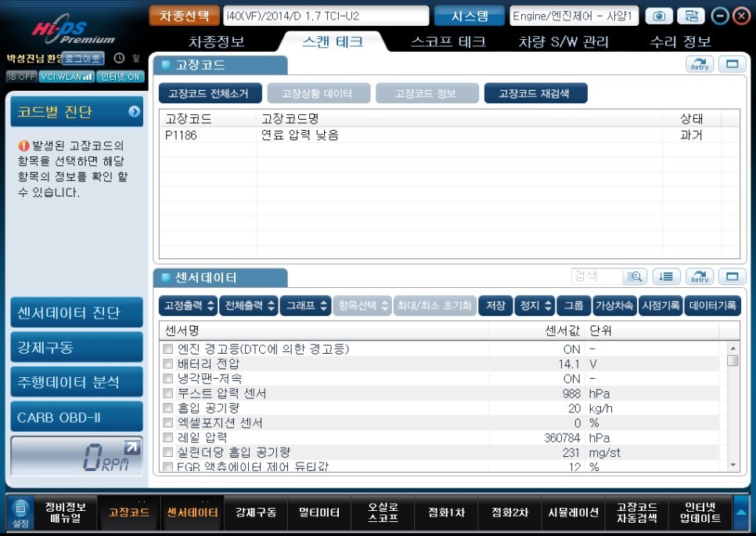Click the list sort icon in 센서데이터
756x536 pixels.
(666, 277)
